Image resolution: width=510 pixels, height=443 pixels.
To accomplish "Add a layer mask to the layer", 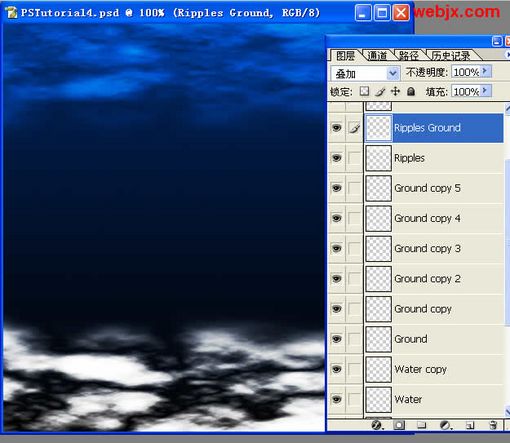I will [x=399, y=425].
